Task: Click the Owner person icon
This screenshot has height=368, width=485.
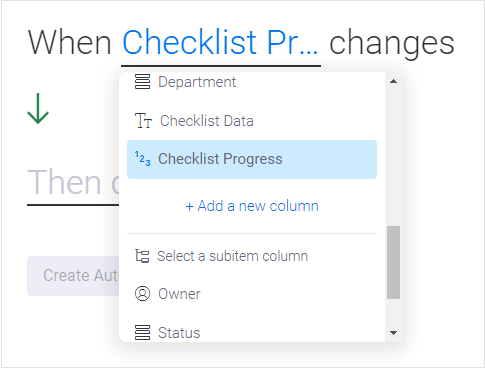Action: [x=142, y=294]
